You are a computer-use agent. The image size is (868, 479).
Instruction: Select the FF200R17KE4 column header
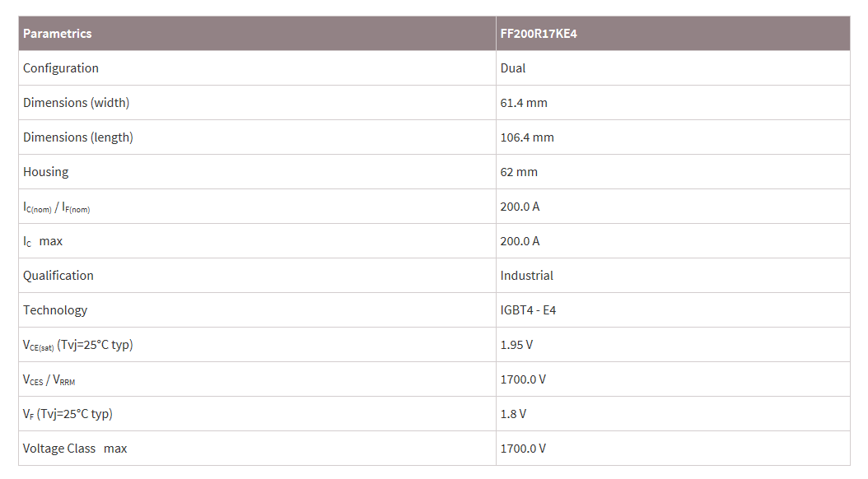(x=539, y=34)
